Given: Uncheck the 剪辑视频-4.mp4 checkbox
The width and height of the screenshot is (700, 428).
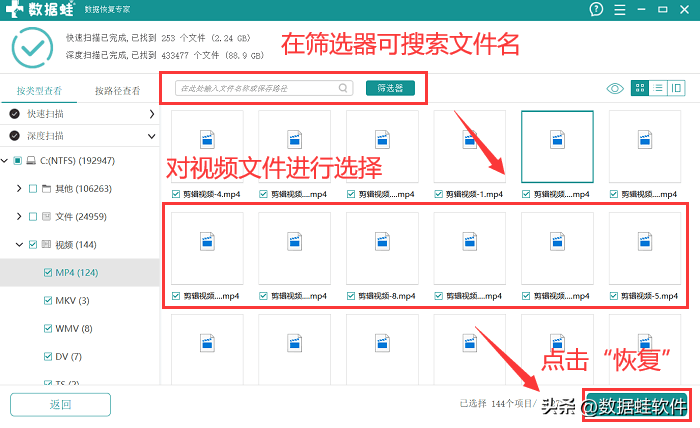Looking at the screenshot, I should point(176,194).
